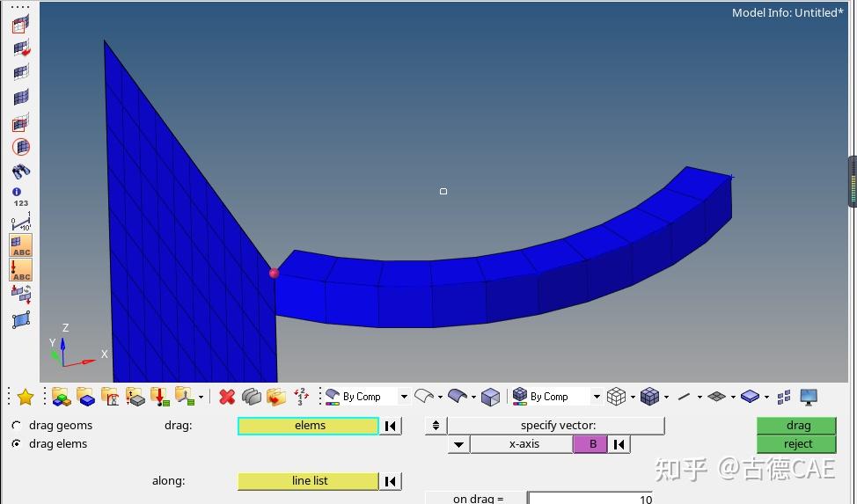Click the Reverse mask icon with red arrow
This screenshot has height=504, width=857.
[21, 48]
